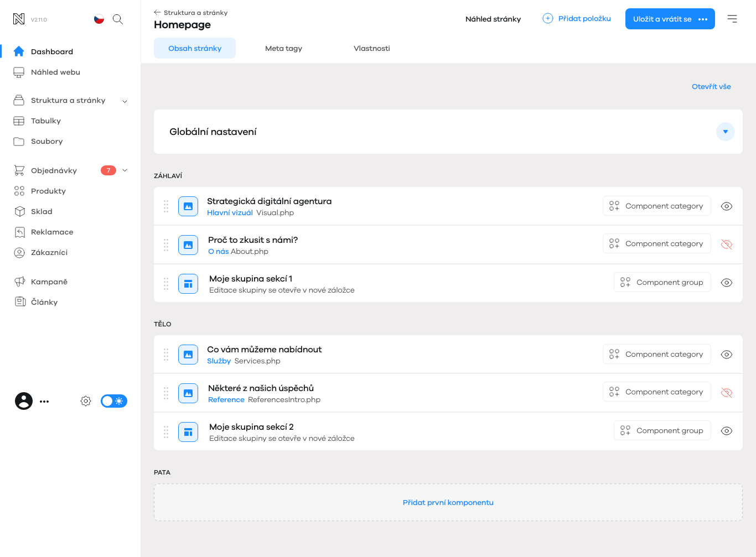The width and height of the screenshot is (756, 557).
Task: Click the Přidat první komponentu link
Action: pos(448,502)
